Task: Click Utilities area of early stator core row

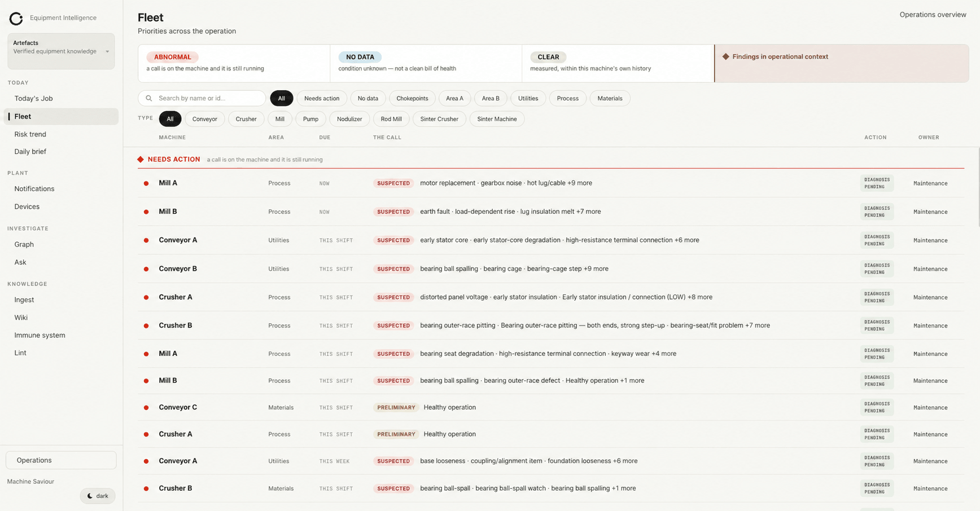Action: (x=279, y=240)
